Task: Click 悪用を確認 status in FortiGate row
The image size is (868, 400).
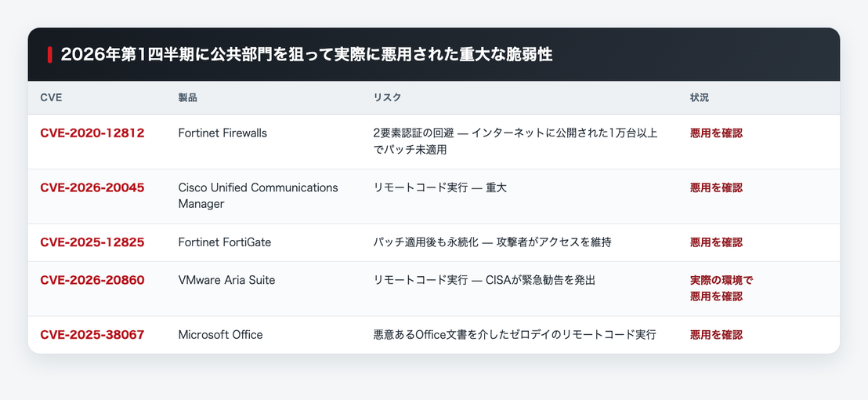Action: (716, 242)
